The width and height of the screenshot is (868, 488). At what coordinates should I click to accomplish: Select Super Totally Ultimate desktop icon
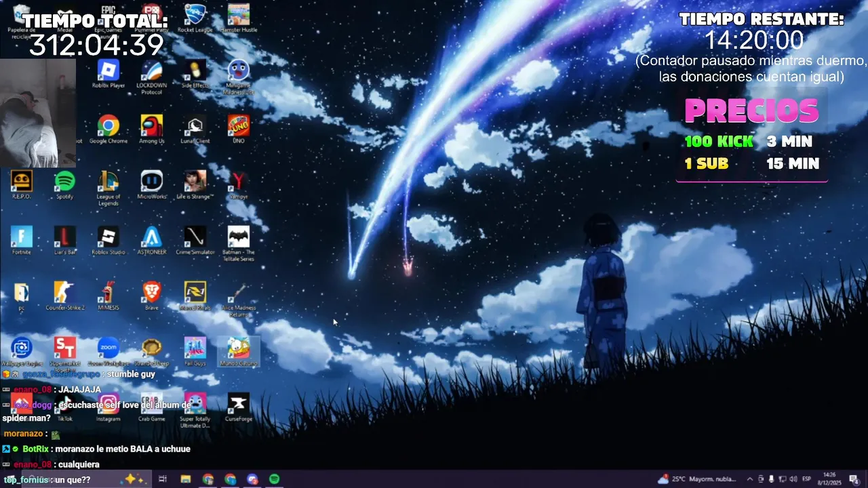(195, 410)
